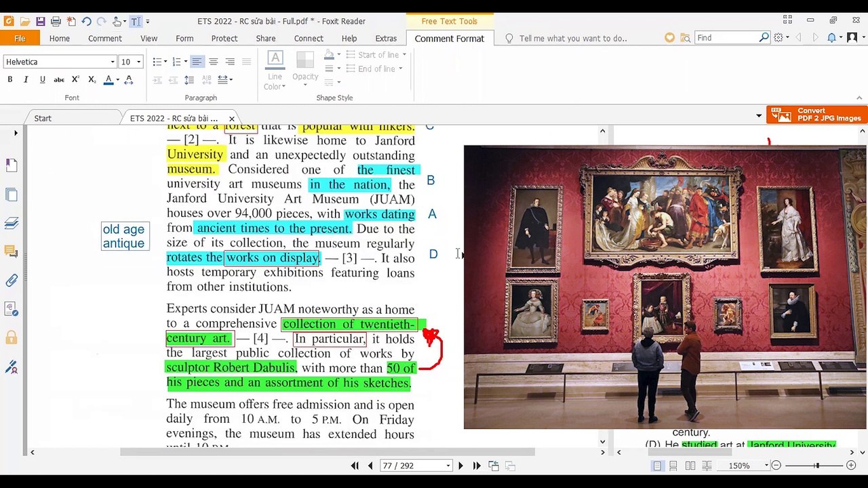
Task: Open character spacing icon in Font group
Action: (129, 79)
